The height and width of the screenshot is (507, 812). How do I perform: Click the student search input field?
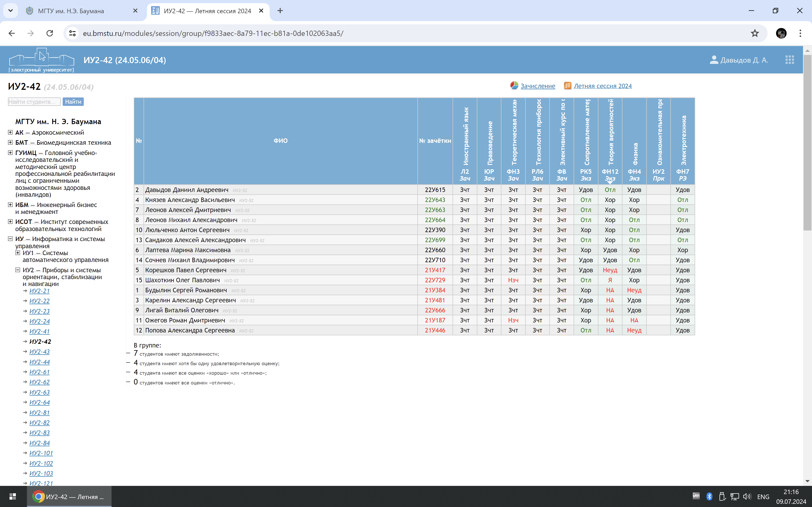pos(34,102)
